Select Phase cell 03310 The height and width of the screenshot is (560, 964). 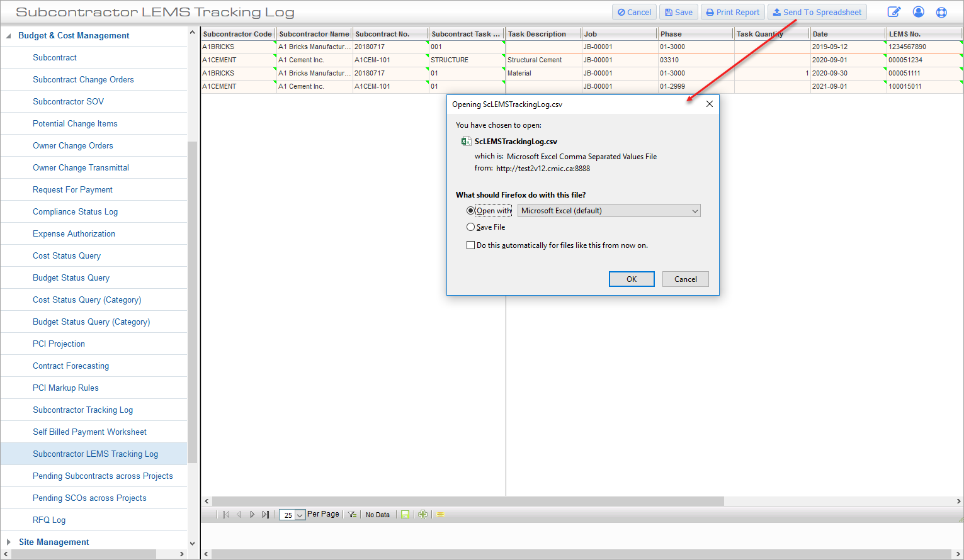(x=696, y=60)
